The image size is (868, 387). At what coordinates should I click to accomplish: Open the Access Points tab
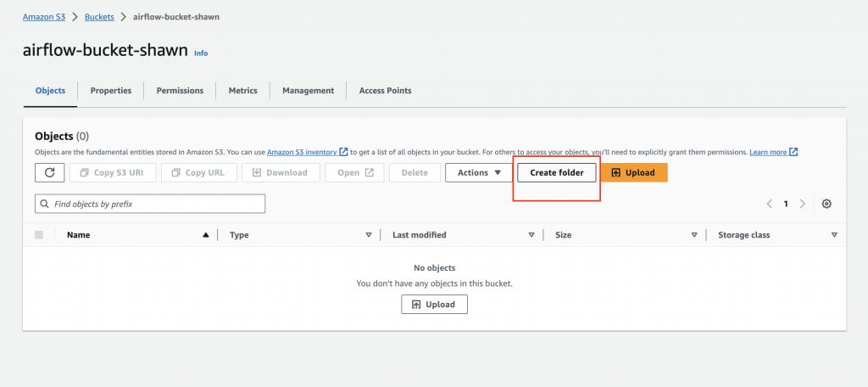pos(386,90)
